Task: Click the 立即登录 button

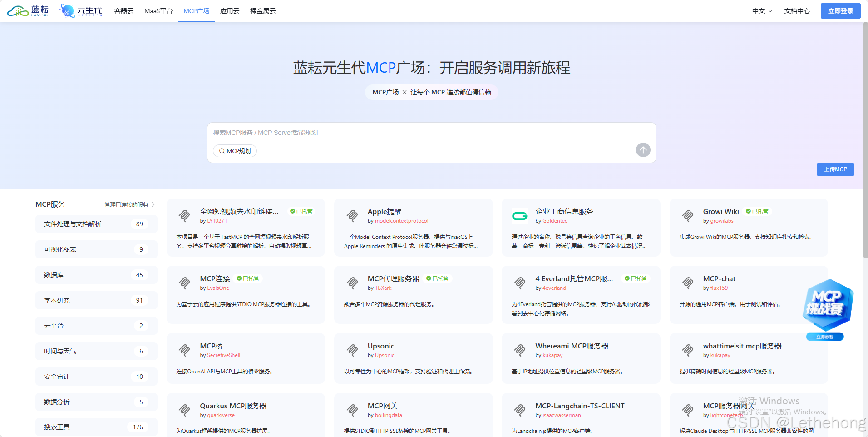Action: coord(841,11)
